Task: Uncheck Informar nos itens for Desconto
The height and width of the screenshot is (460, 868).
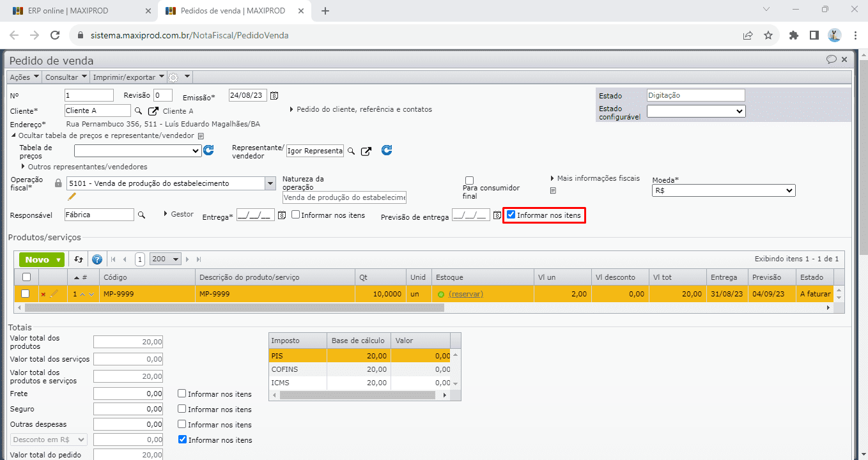Action: tap(182, 440)
